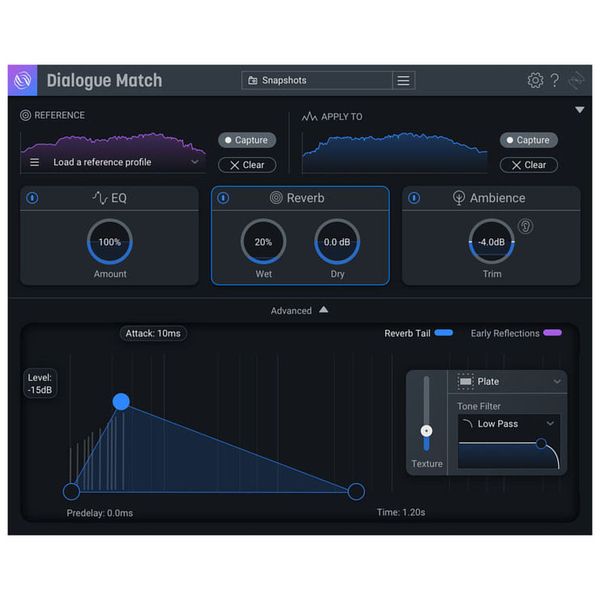Click the EQ Amount 100% knob
The width and height of the screenshot is (600, 600).
point(110,242)
